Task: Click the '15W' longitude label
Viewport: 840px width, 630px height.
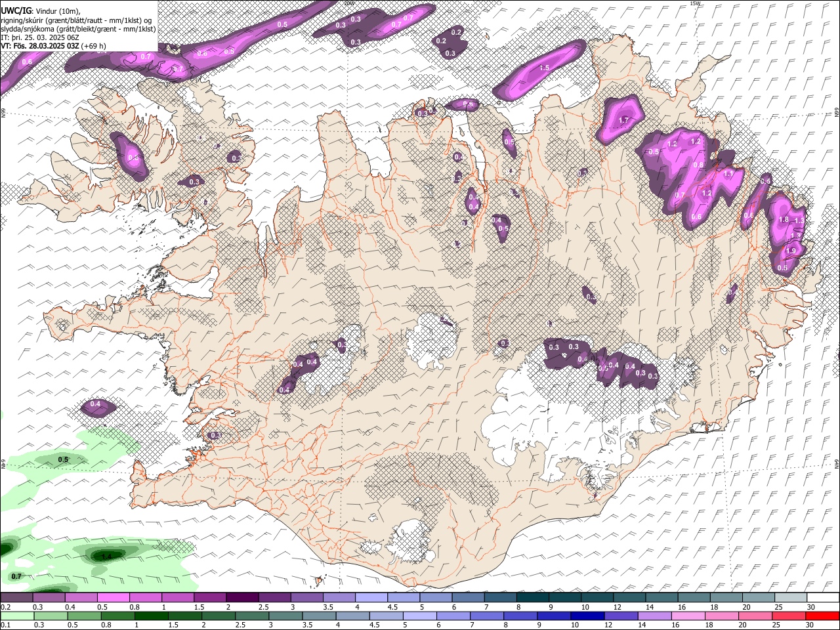Action: (x=695, y=3)
